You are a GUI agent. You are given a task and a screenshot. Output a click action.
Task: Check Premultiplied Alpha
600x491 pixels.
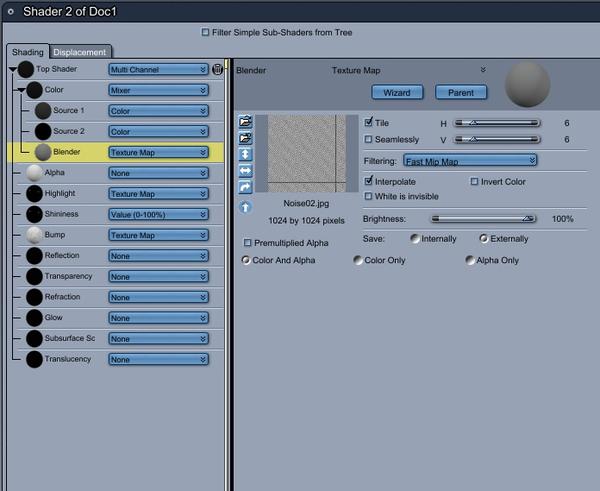(248, 243)
